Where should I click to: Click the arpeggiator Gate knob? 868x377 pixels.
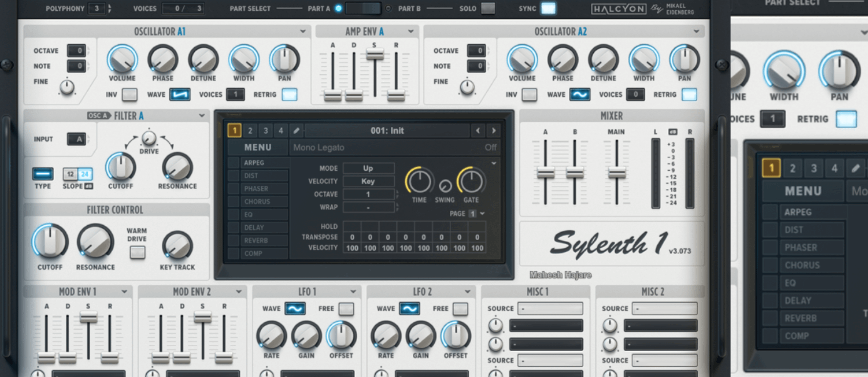coord(471,181)
